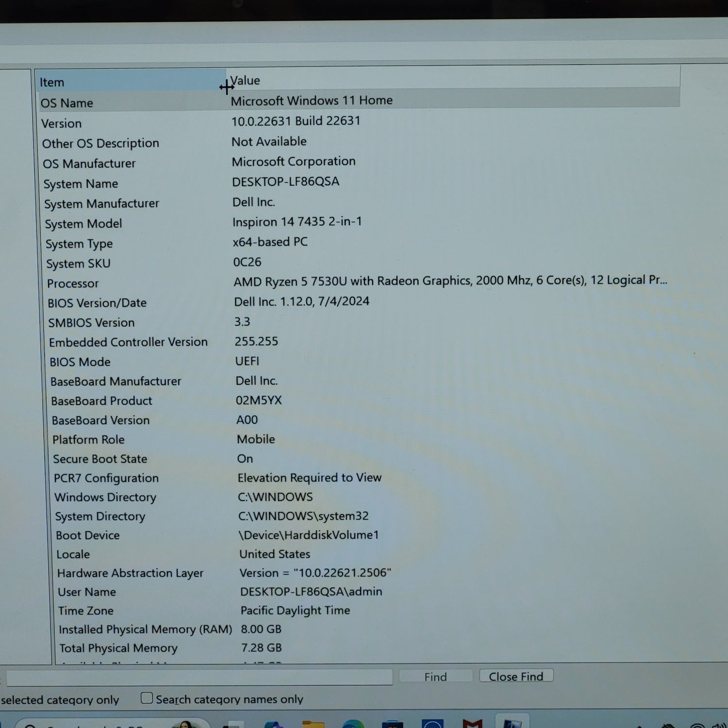Click the Close Find button
This screenshot has height=728, width=728.
516,676
